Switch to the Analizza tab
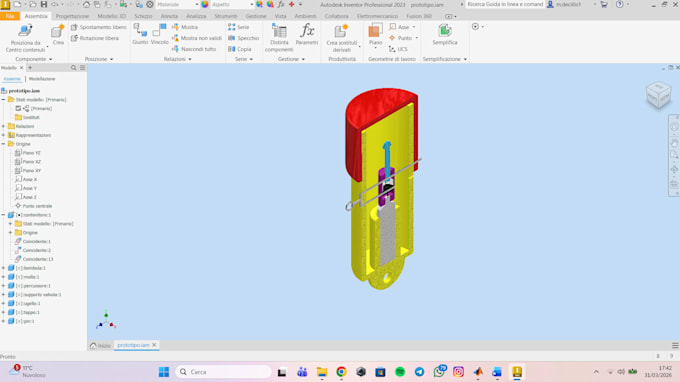 tap(196, 16)
